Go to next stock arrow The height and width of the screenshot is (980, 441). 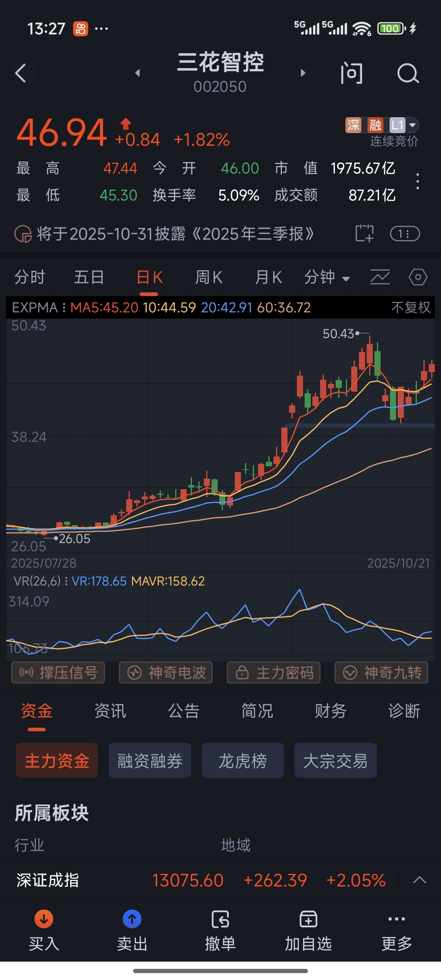[x=303, y=73]
